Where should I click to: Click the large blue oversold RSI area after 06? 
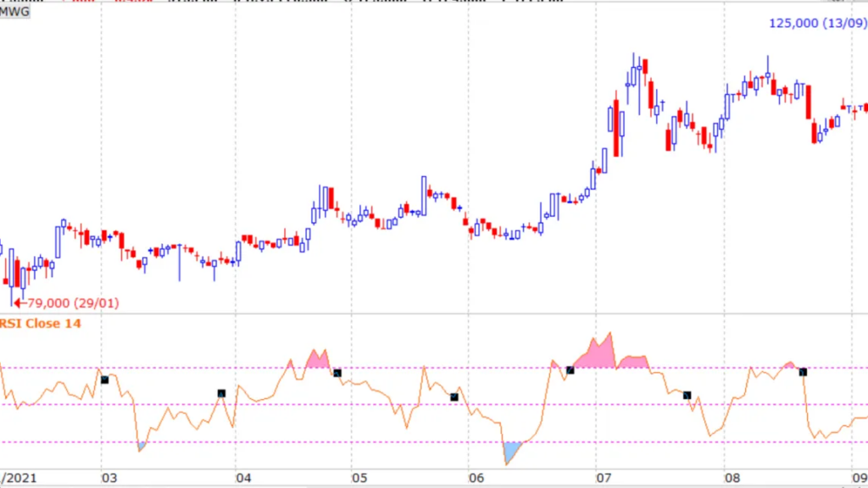pos(510,451)
